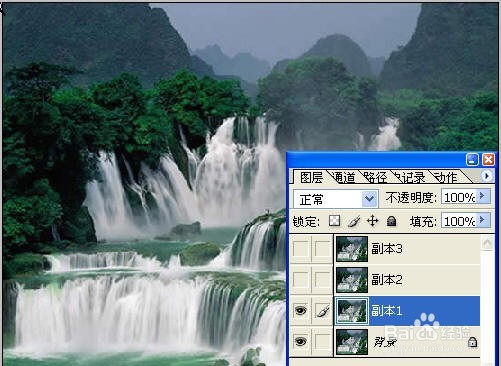
Task: Select the layer named 副本2
Action: [387, 279]
